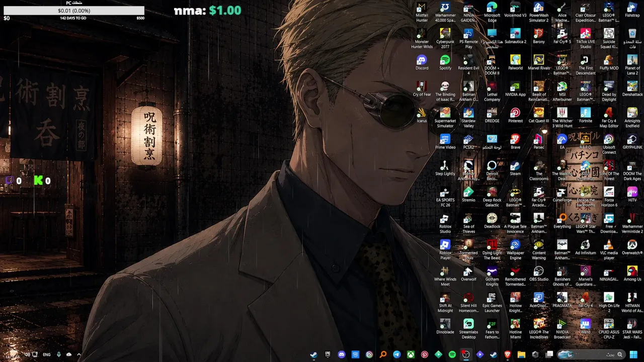Select the Sons Of The Forest icon

tap(609, 171)
